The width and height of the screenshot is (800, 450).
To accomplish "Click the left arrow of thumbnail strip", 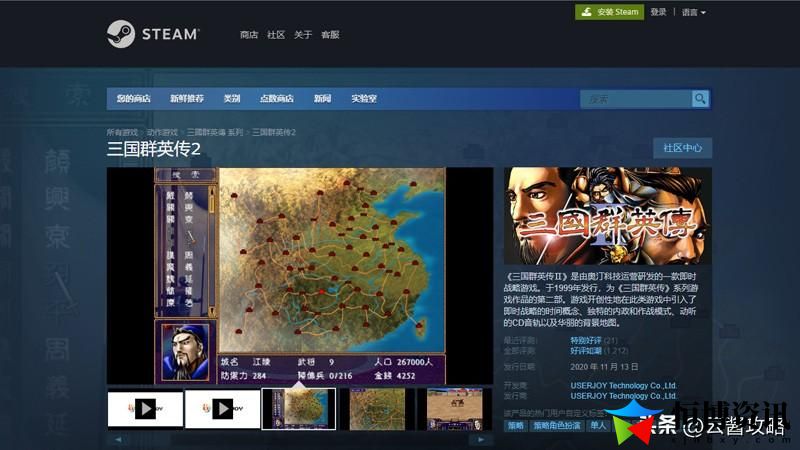I will pyautogui.click(x=118, y=439).
